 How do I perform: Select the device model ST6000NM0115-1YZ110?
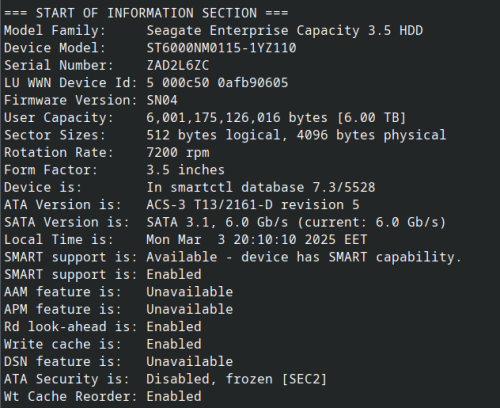pyautogui.click(x=221, y=48)
